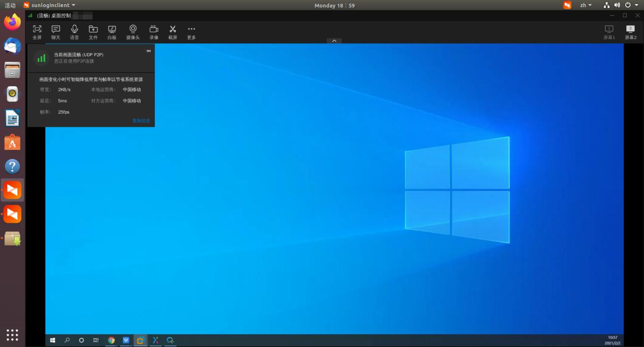Open the zh input source dropdown
Image resolution: width=644 pixels, height=347 pixels.
pos(586,5)
